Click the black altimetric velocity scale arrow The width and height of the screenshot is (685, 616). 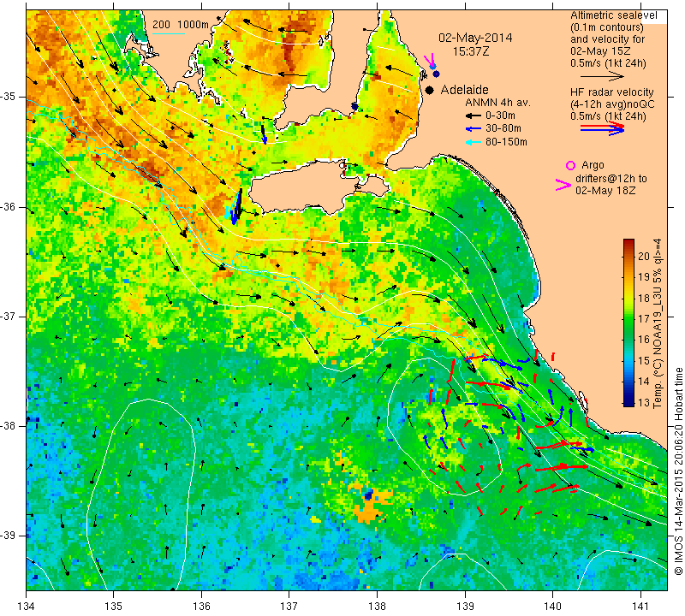tap(603, 76)
